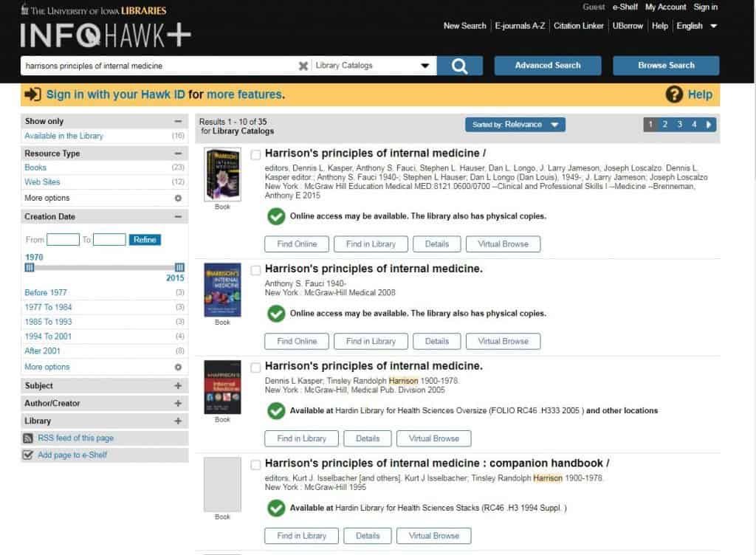Click Virtual Browse for the 2008 edition

(x=503, y=342)
